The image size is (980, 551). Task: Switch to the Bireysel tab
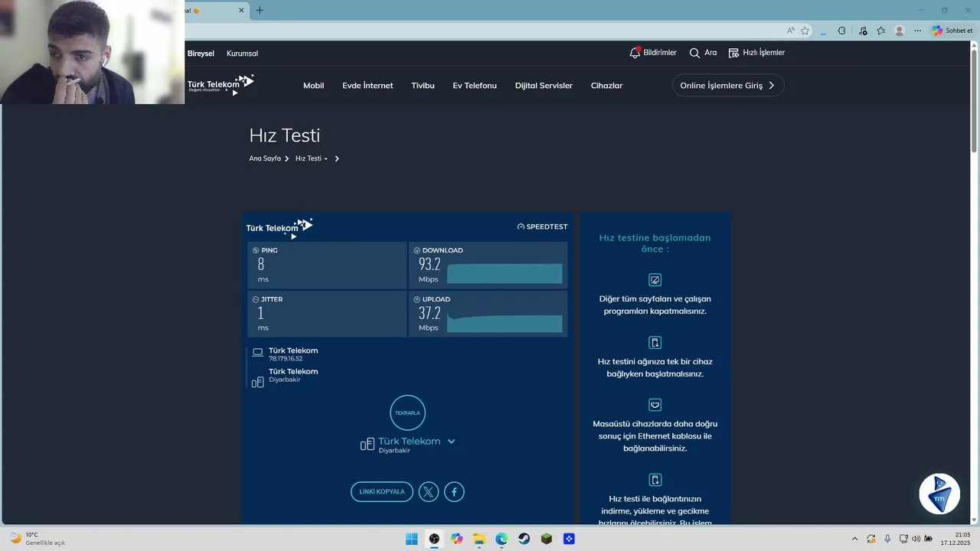point(201,54)
